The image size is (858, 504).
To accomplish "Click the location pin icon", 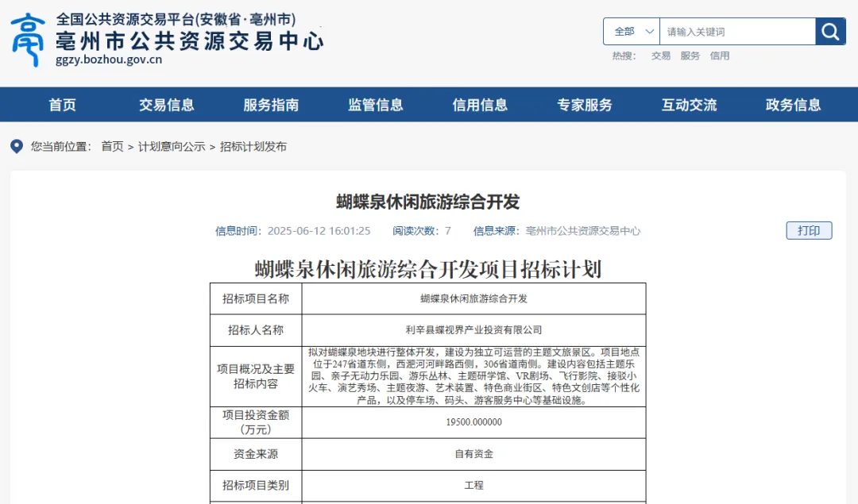I will [17, 147].
